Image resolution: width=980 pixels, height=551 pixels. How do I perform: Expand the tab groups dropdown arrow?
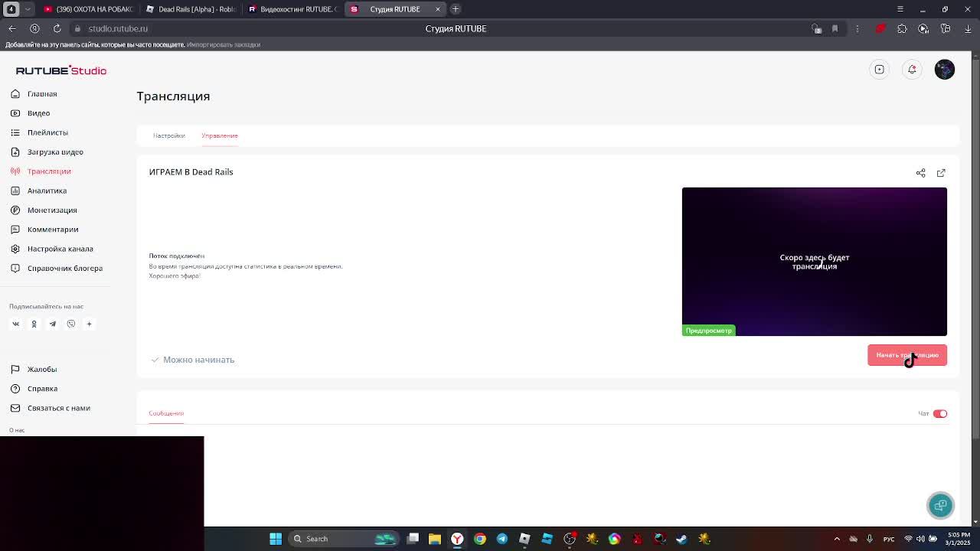(x=28, y=9)
